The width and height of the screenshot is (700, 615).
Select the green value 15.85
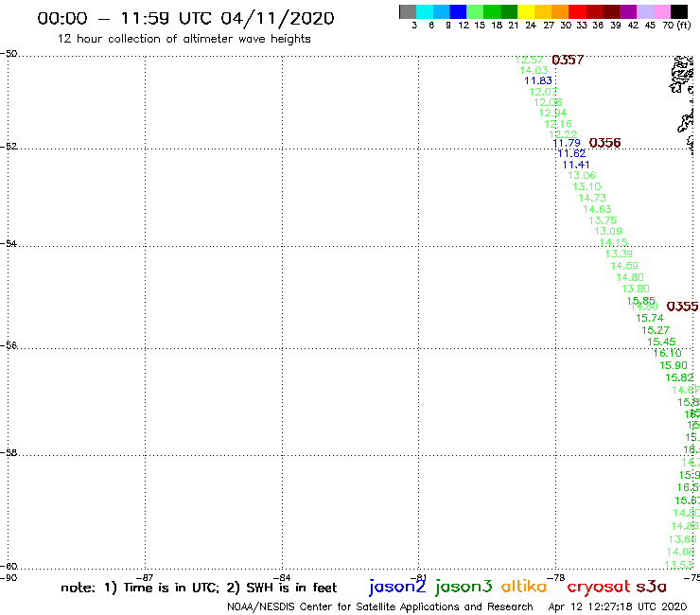640,301
